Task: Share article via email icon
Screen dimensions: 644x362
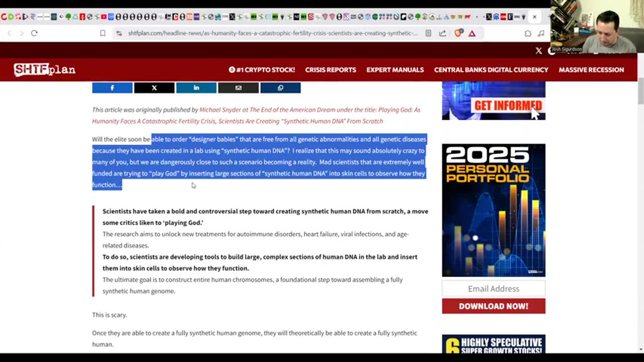Action: pyautogui.click(x=238, y=88)
